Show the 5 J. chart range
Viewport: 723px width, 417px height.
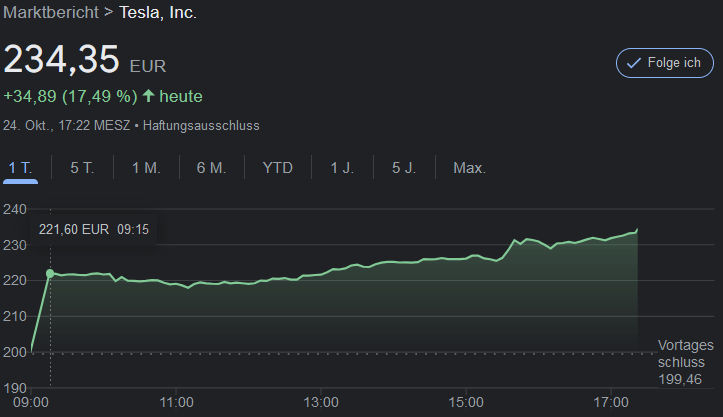404,168
